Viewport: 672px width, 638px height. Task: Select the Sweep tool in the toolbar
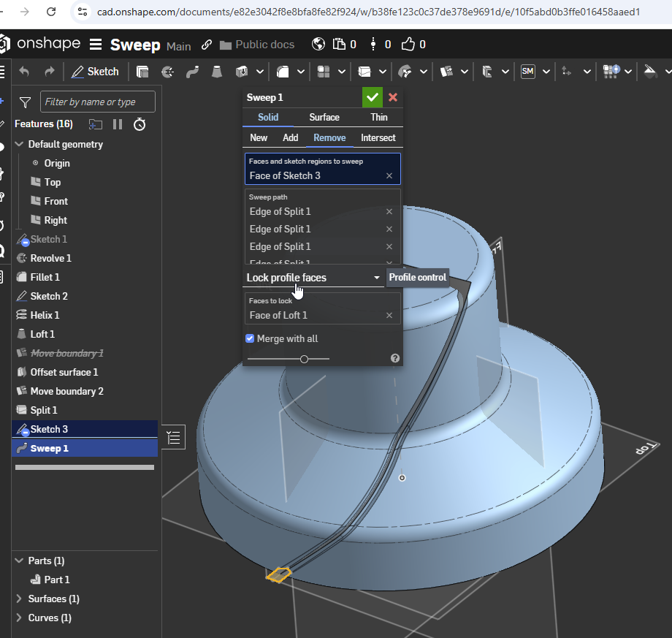[192, 72]
